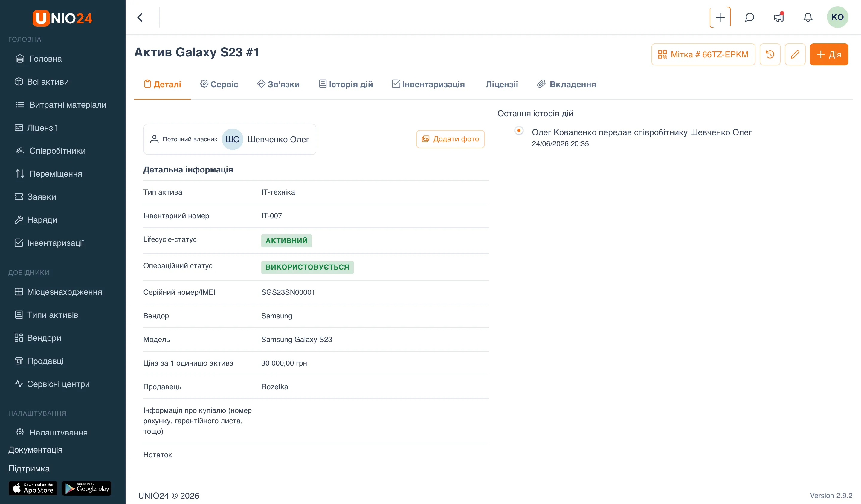861x504 pixels.
Task: Click the Співробітники people icon
Action: [x=20, y=151]
